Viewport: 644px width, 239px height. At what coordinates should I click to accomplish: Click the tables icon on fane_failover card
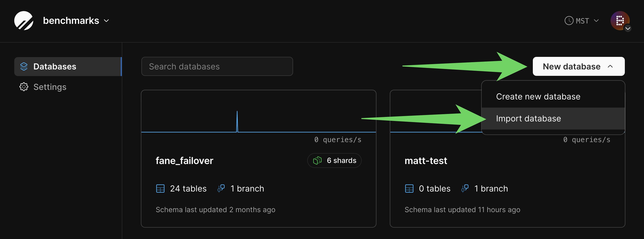point(160,189)
